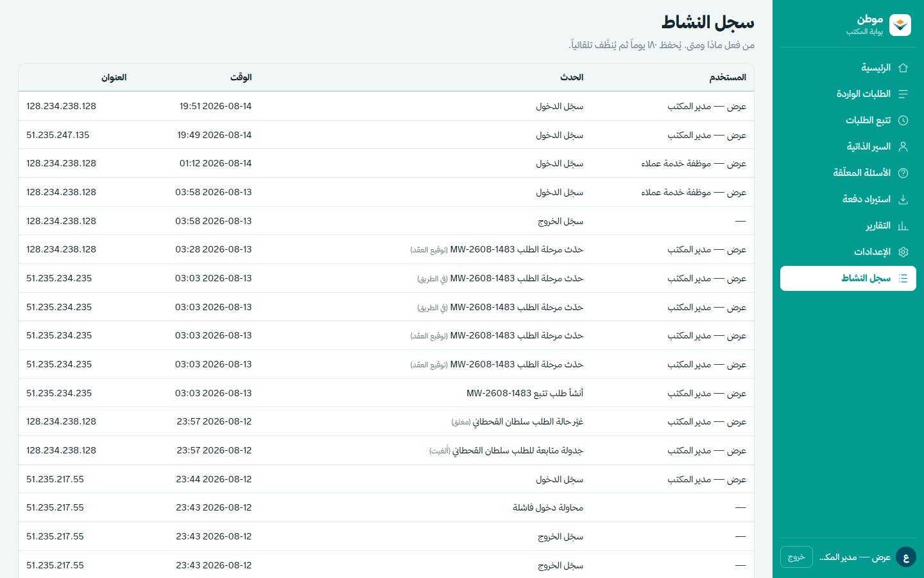Click the timestamp 23:44 2026-08-12
924x578 pixels.
click(214, 479)
